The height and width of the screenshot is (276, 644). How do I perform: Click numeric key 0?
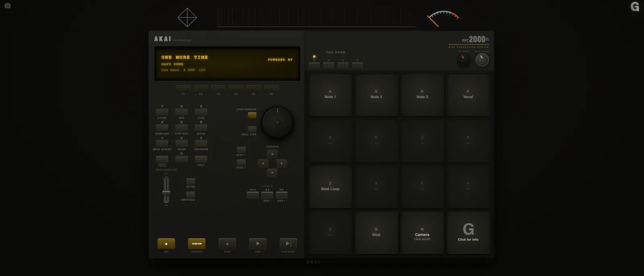click(x=182, y=159)
